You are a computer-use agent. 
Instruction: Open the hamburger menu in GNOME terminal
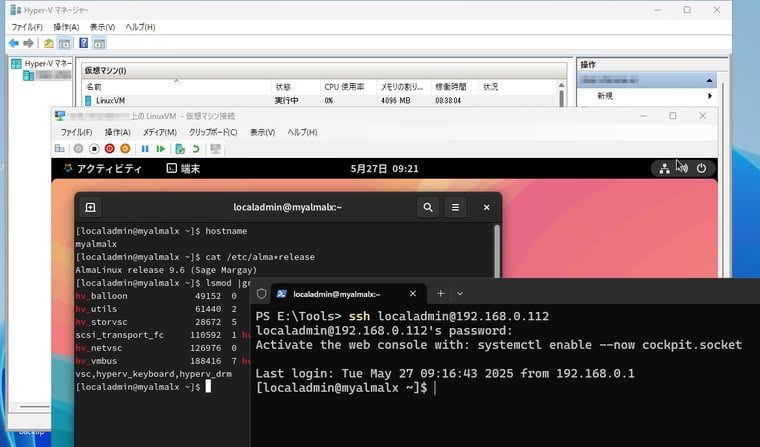pos(455,207)
